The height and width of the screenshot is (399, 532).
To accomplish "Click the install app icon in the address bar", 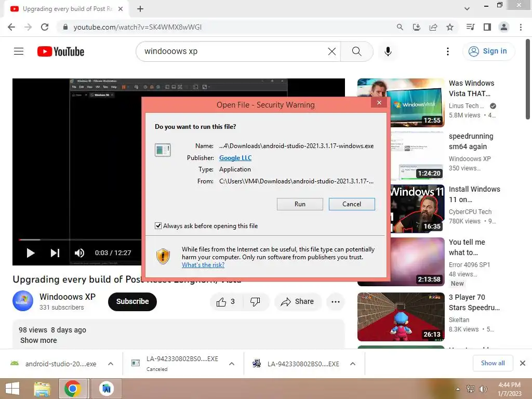I will tap(417, 27).
